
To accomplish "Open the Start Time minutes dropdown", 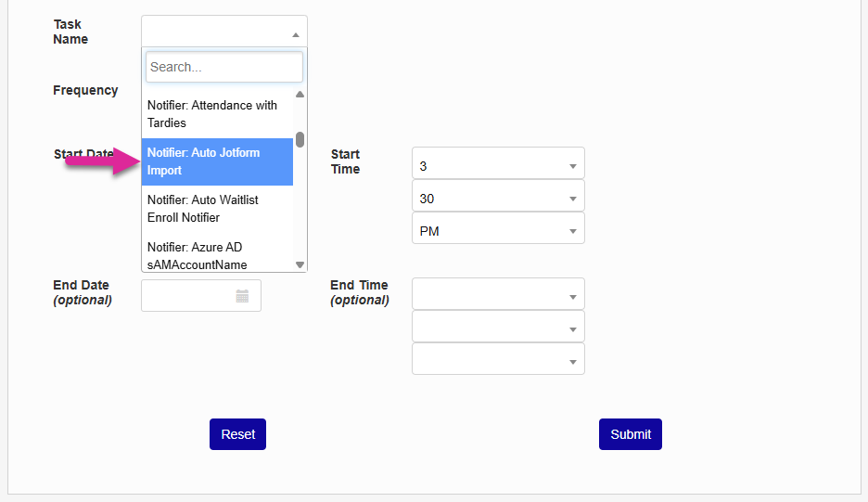I will (x=498, y=199).
